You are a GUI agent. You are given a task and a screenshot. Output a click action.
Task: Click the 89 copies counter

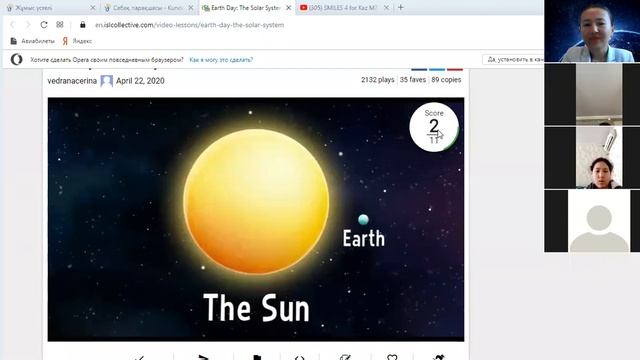446,80
